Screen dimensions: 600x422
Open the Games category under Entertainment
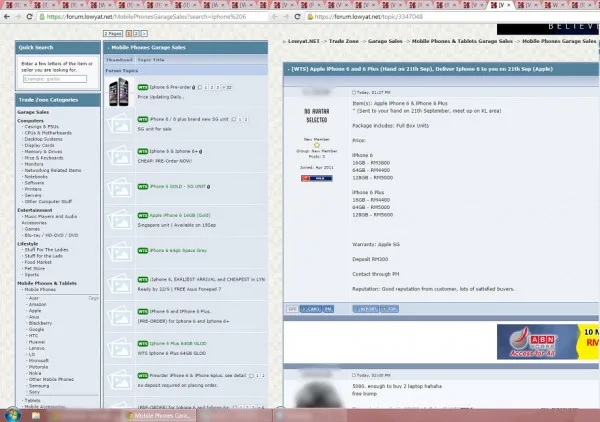(x=32, y=229)
